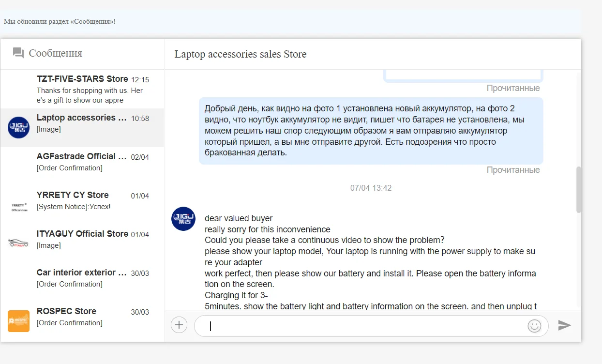Screen dimensions: 602x364
Task: Open the emoji smiley picker
Action: (534, 326)
